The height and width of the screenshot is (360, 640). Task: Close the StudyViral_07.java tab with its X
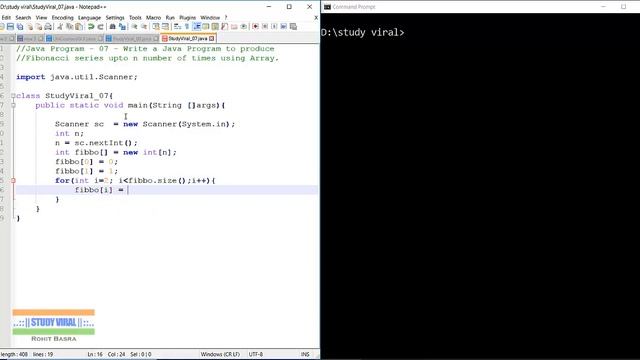[x=211, y=38]
